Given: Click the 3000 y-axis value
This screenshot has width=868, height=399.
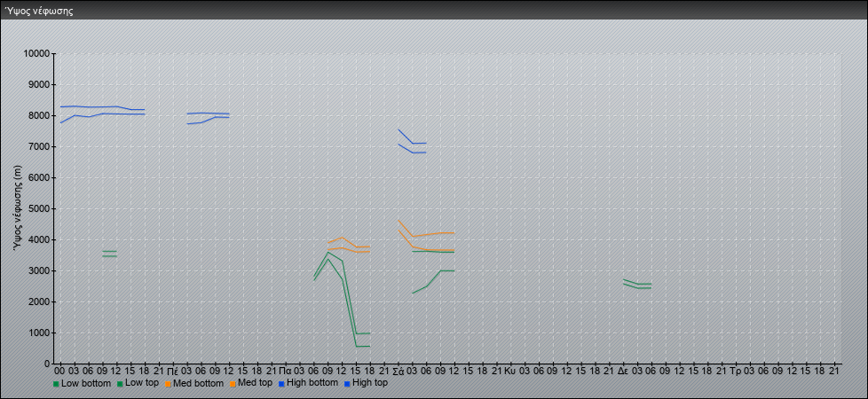Looking at the screenshot, I should (x=39, y=270).
